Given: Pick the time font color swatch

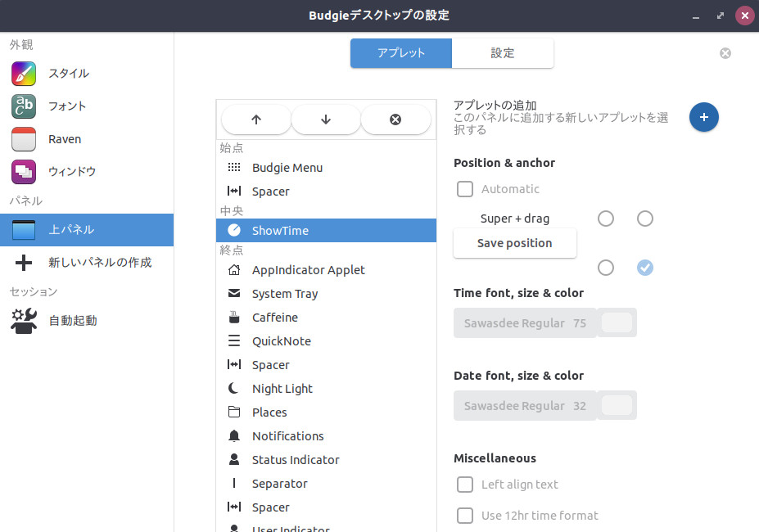Looking at the screenshot, I should 617,322.
